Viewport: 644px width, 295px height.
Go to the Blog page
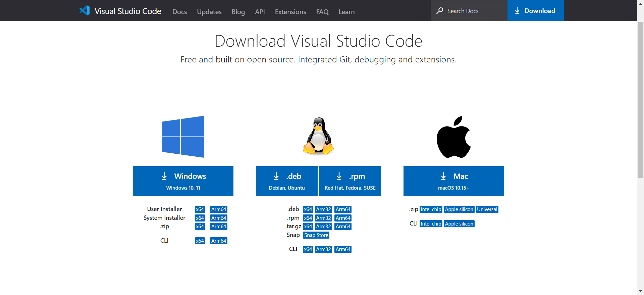coord(238,12)
